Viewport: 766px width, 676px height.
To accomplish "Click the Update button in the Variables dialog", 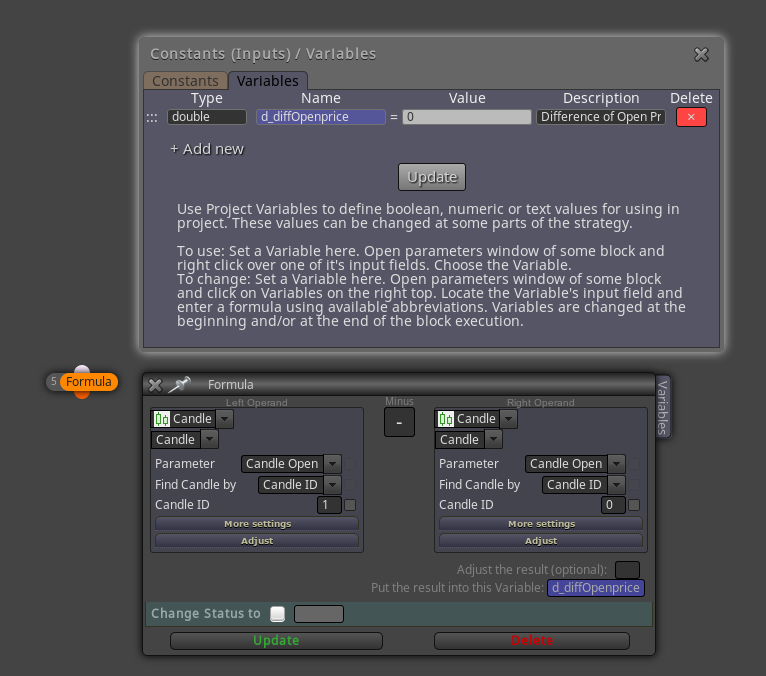I will (432, 177).
